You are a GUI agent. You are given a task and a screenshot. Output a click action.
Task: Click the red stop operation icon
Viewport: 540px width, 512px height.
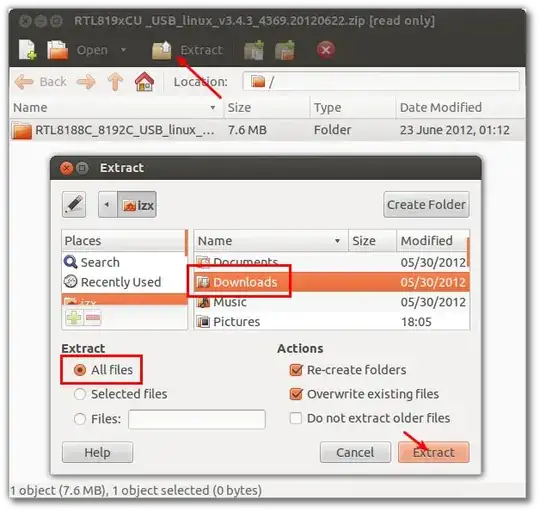pyautogui.click(x=325, y=50)
